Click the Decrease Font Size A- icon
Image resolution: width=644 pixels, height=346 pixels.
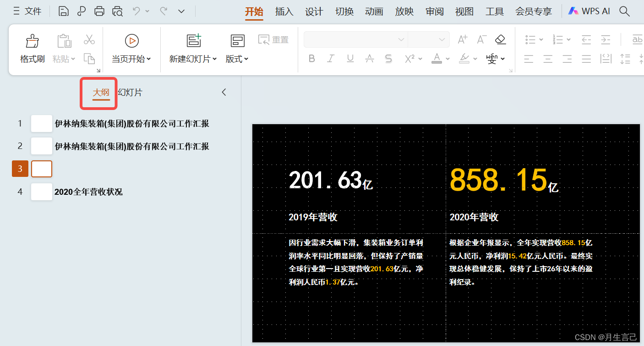pyautogui.click(x=481, y=39)
